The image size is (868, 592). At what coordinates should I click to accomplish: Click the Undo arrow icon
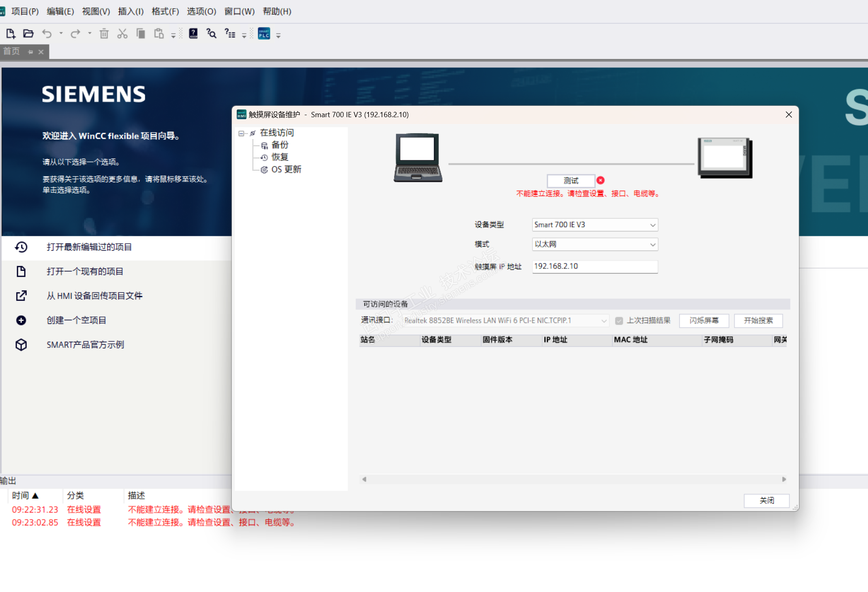pos(47,34)
